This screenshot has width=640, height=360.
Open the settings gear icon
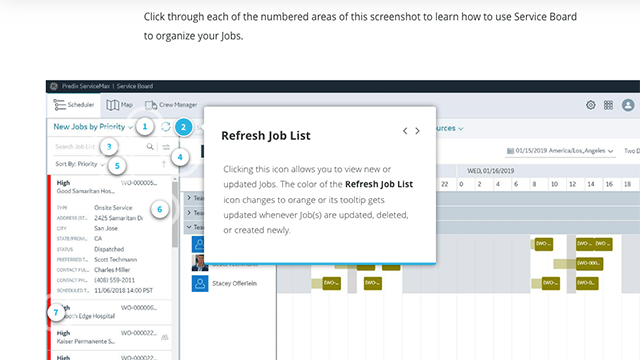click(591, 105)
